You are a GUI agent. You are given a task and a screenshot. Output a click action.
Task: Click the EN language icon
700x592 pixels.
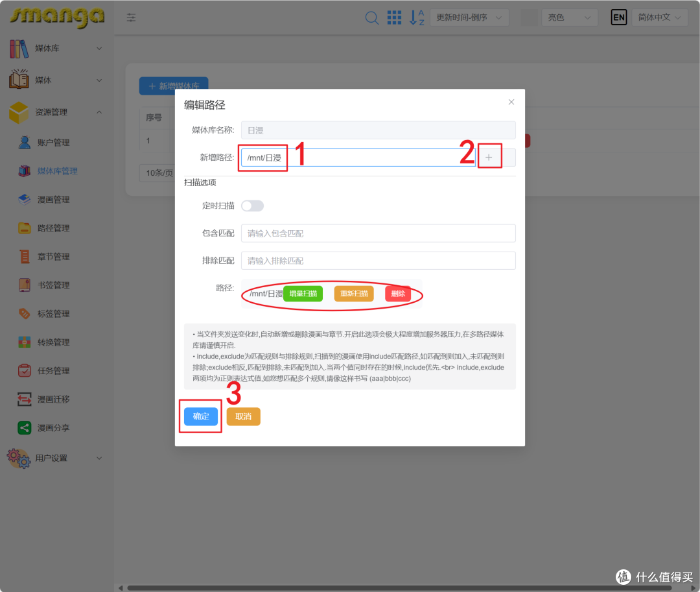619,18
